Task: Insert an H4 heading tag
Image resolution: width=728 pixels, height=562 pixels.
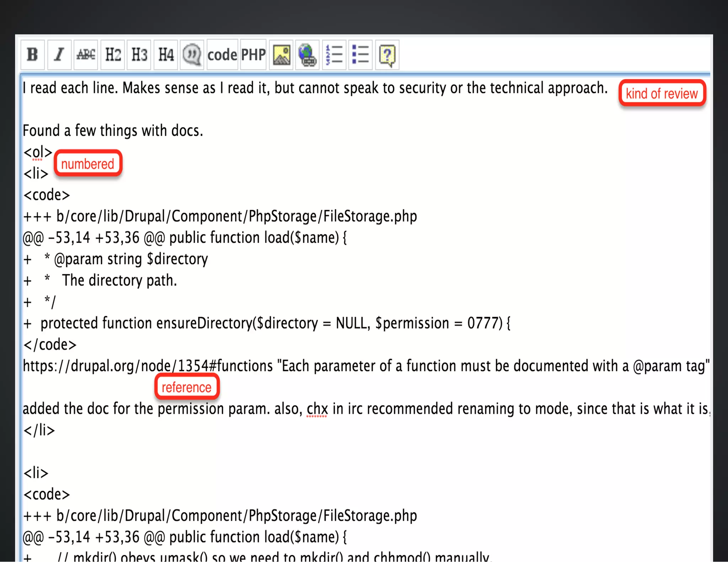Action: pyautogui.click(x=166, y=55)
